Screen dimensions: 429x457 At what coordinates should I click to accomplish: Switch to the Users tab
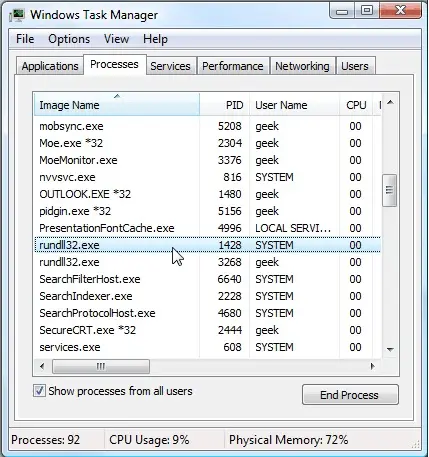(x=355, y=66)
